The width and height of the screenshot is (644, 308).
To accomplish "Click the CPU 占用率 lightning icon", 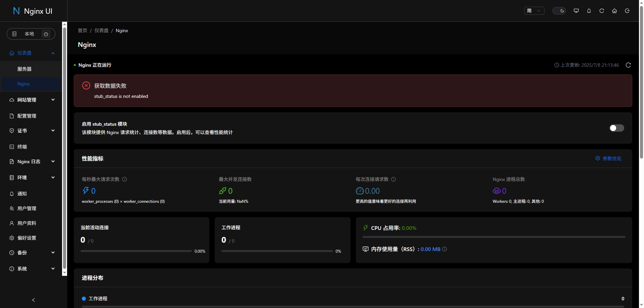I will [x=366, y=228].
